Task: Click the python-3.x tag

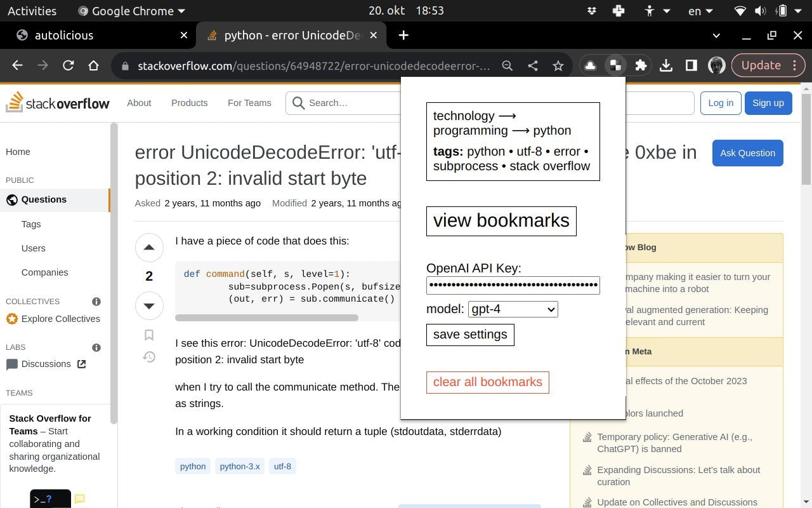Action: 240,466
